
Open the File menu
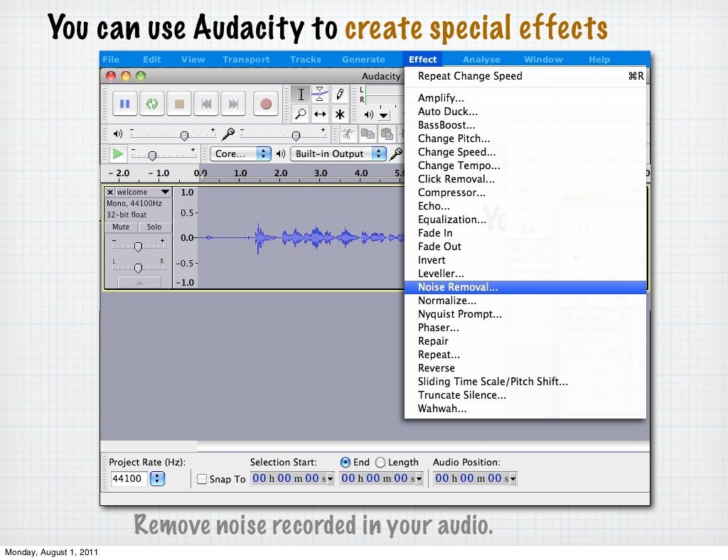click(111, 60)
